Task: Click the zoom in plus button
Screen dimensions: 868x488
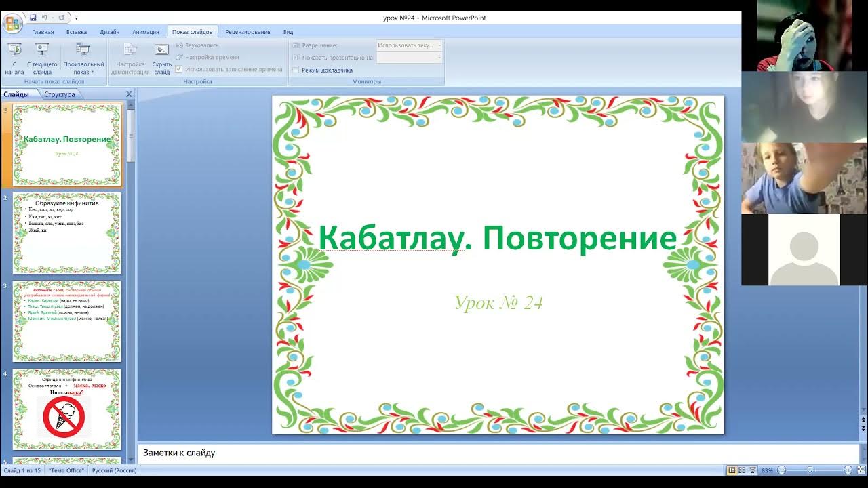Action: 848,470
